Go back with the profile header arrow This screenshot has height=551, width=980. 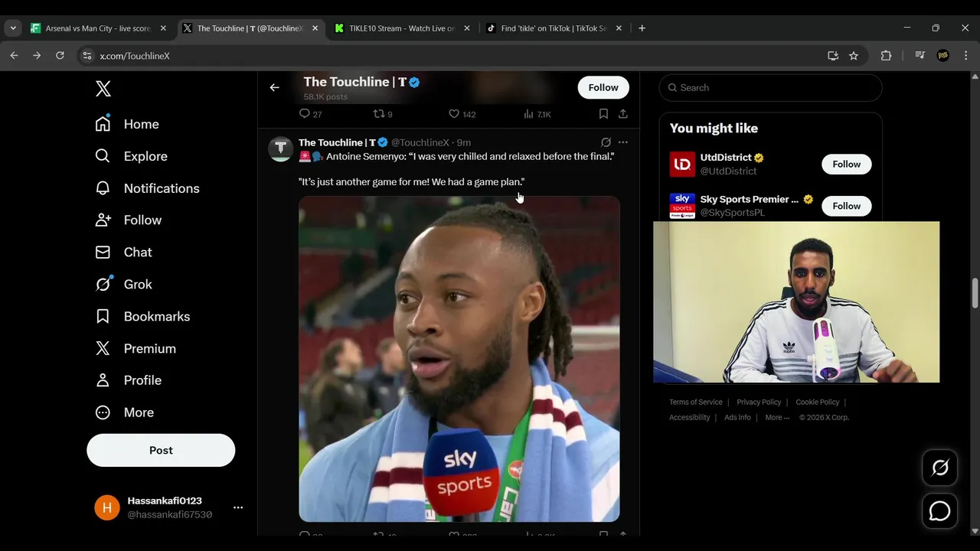[274, 87]
